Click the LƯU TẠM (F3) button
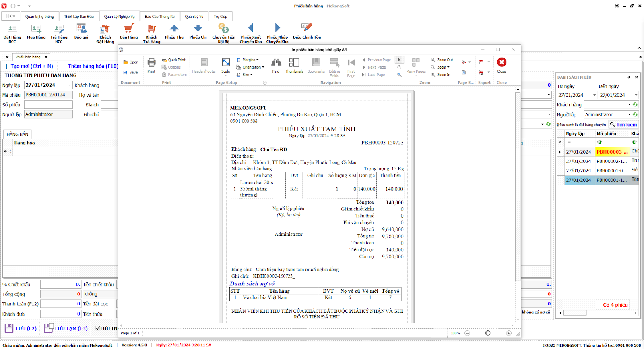This screenshot has width=644, height=349. (66, 328)
